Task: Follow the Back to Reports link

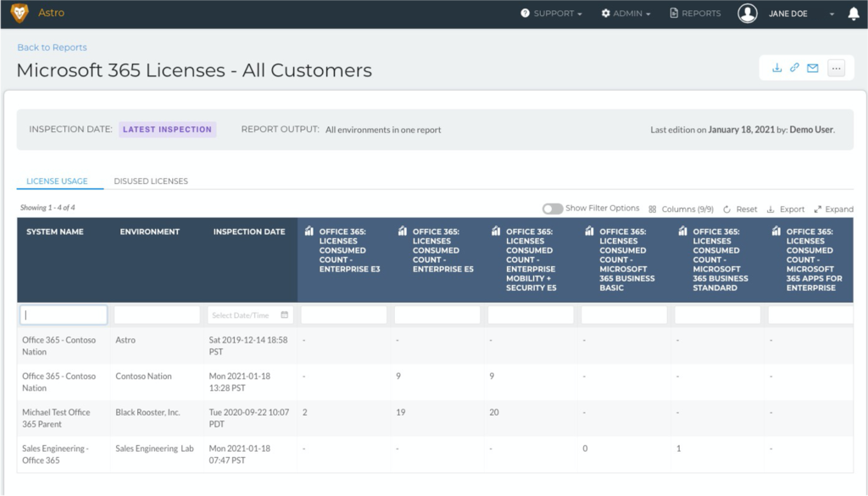Action: tap(52, 47)
